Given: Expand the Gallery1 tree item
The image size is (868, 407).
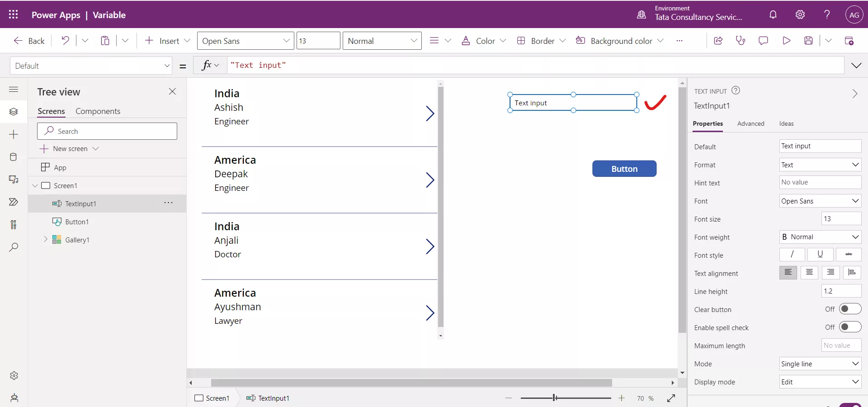Looking at the screenshot, I should (45, 240).
